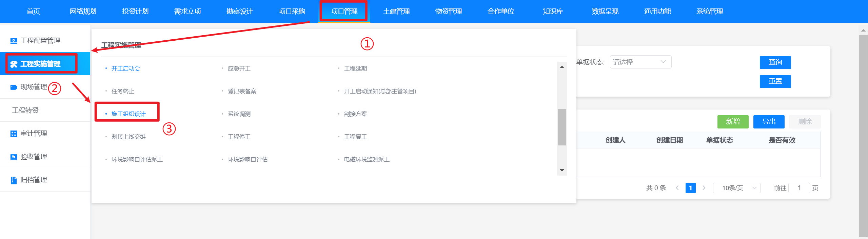This screenshot has height=239, width=868.
Task: Open the 首页 top menu
Action: pos(33,11)
